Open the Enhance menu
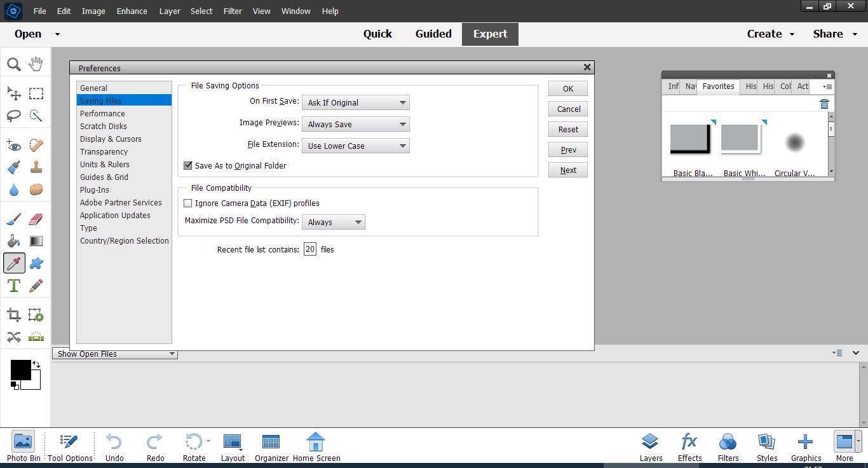868x468 pixels. pos(132,11)
